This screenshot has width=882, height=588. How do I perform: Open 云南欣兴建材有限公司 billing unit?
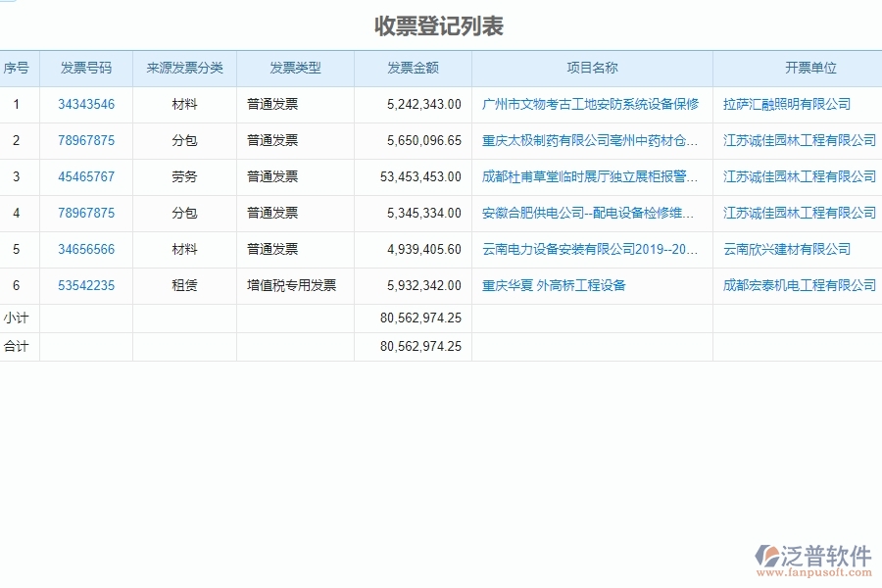click(x=784, y=249)
